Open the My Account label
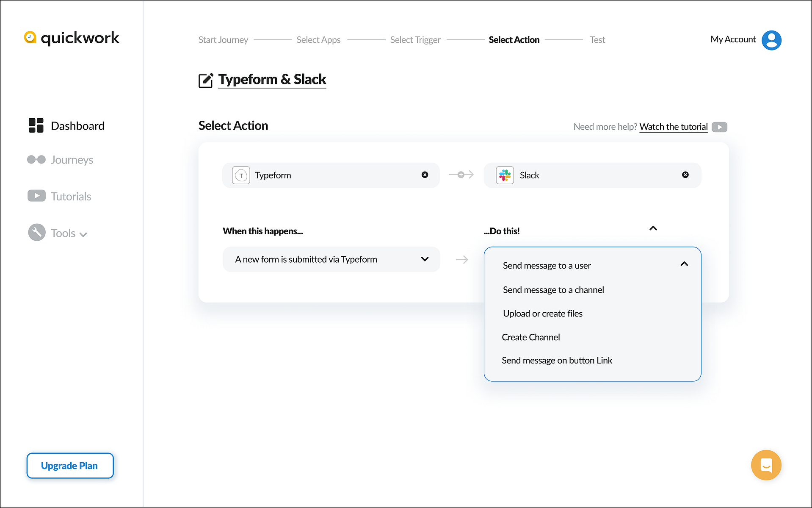Image resolution: width=812 pixels, height=508 pixels. click(x=733, y=39)
